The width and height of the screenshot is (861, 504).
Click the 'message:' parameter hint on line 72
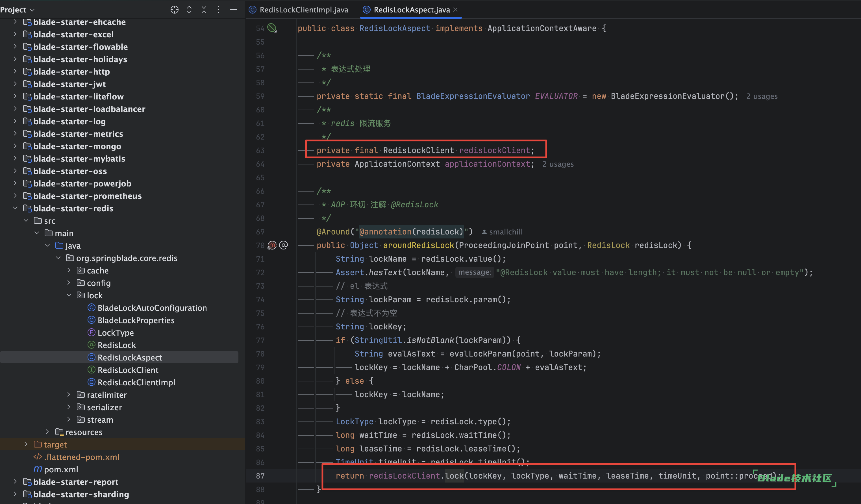(x=475, y=272)
